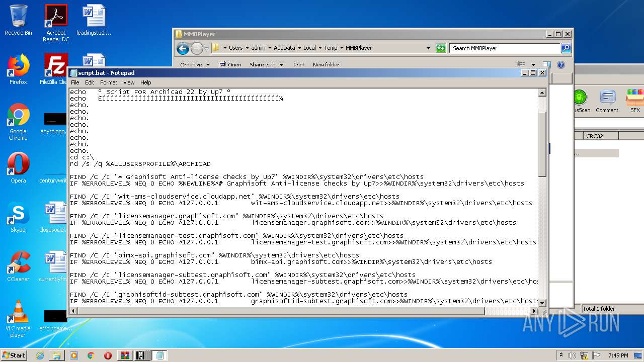644x362 pixels.
Task: Open the View menu in Notepad
Action: [129, 82]
